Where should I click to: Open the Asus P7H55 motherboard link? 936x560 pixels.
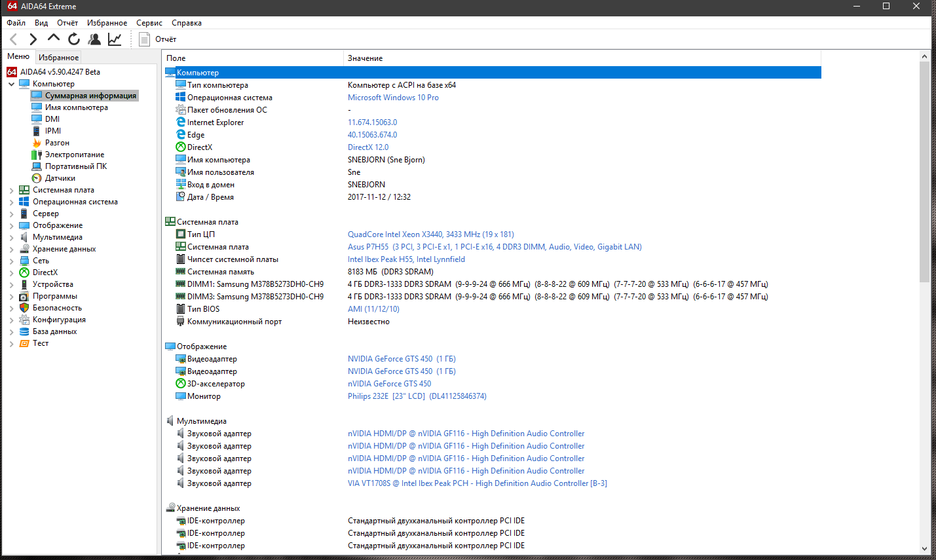pos(495,247)
